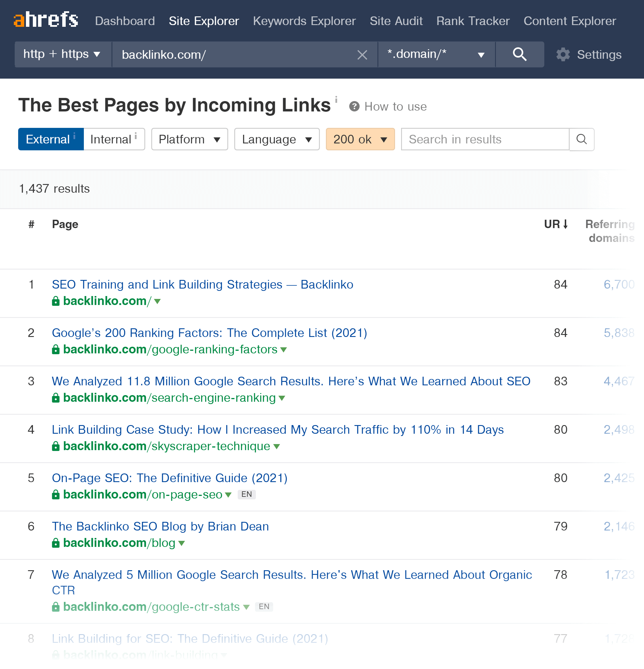Open We Analyzed 5 Million Google Search Results link
This screenshot has width=644, height=669.
coord(292,583)
